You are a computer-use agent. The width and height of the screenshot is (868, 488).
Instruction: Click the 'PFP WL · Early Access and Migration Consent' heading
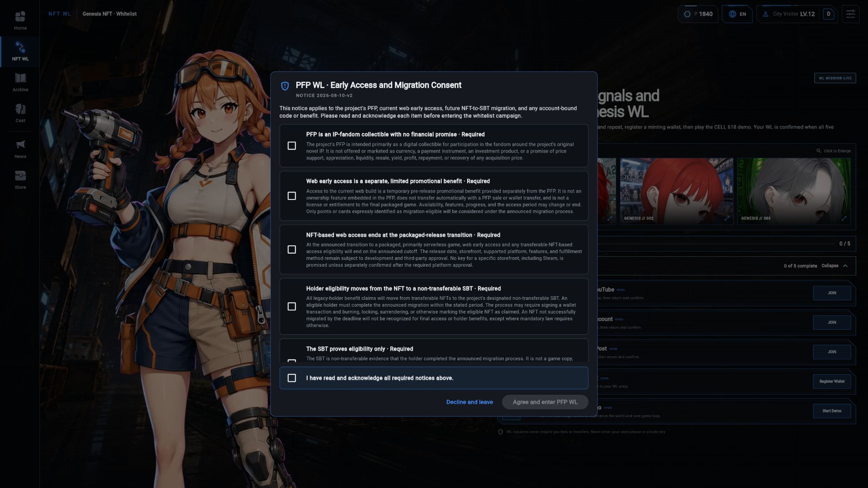point(379,85)
